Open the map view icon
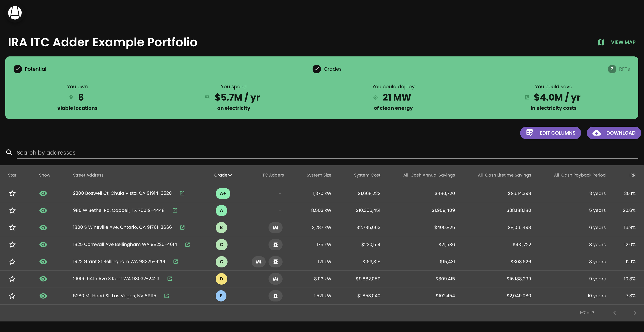This screenshot has width=644, height=332. point(601,42)
